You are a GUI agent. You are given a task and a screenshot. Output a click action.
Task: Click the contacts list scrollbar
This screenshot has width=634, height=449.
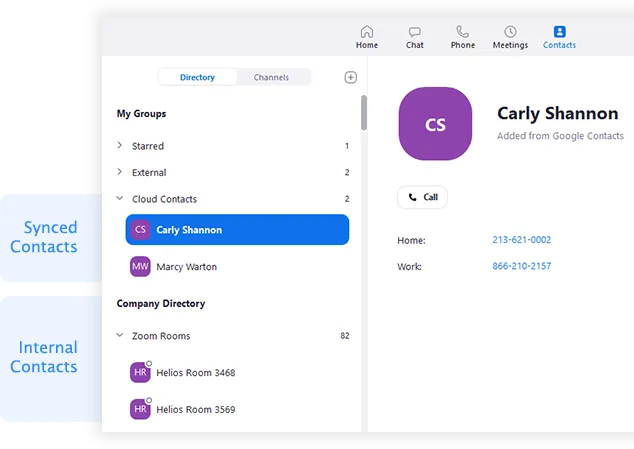click(x=363, y=113)
